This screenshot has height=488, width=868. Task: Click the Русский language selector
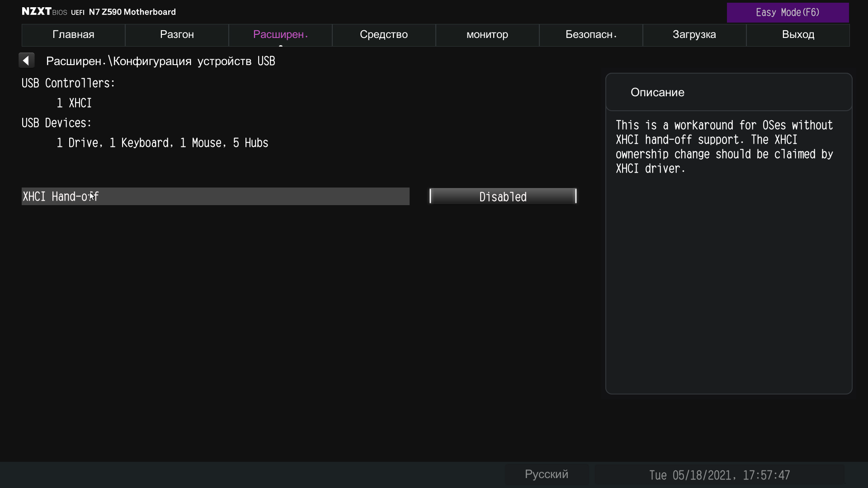[546, 474]
